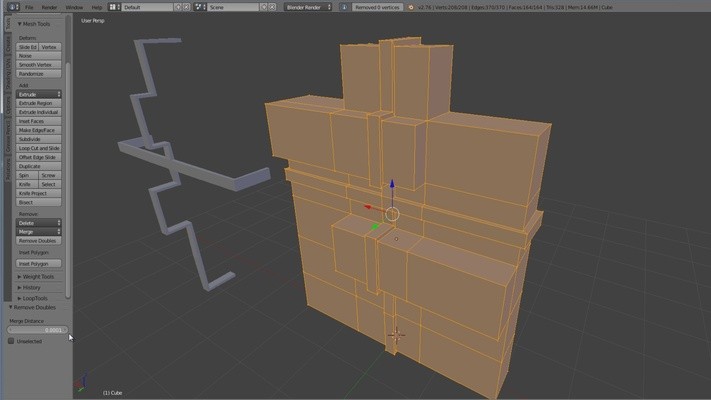Click the Blender logo icon beside version text
This screenshot has height=400, width=711.
coord(411,7)
